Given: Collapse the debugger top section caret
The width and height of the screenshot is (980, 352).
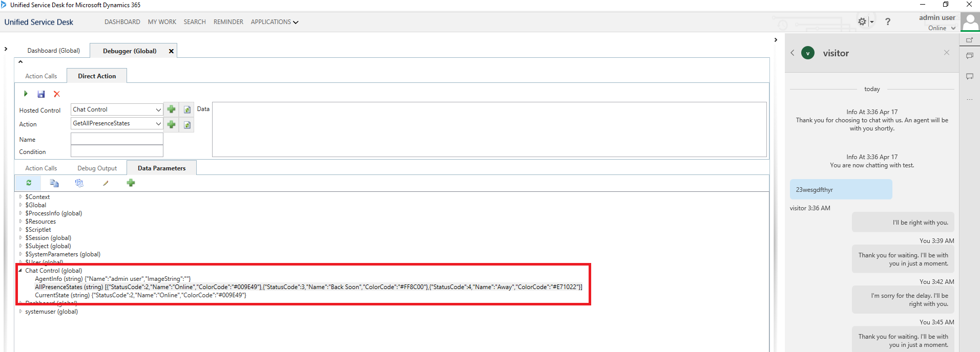Looking at the screenshot, I should tap(20, 62).
